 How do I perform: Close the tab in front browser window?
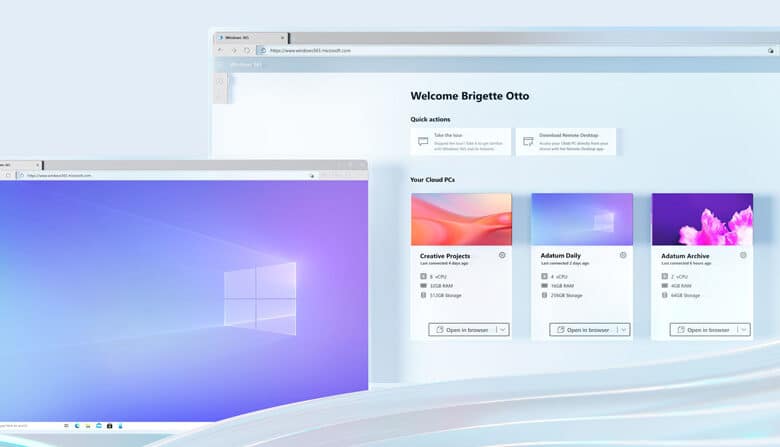(37, 165)
